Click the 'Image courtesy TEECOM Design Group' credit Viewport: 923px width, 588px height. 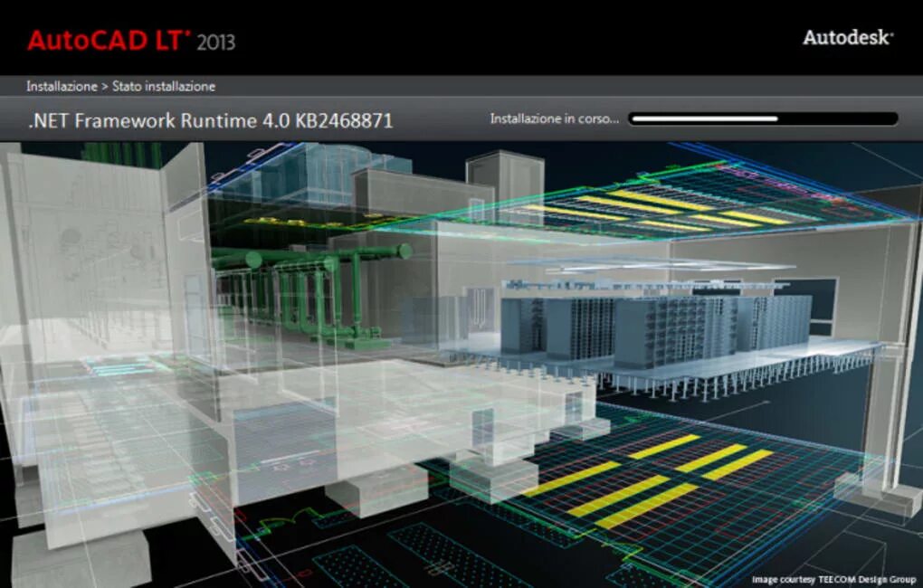833,580
